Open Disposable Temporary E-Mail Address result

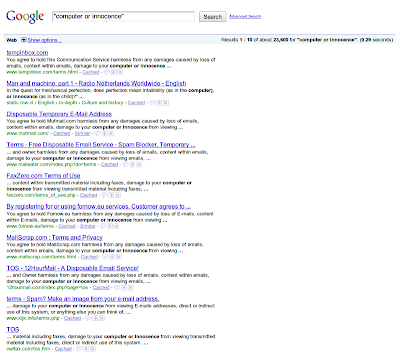tap(59, 114)
